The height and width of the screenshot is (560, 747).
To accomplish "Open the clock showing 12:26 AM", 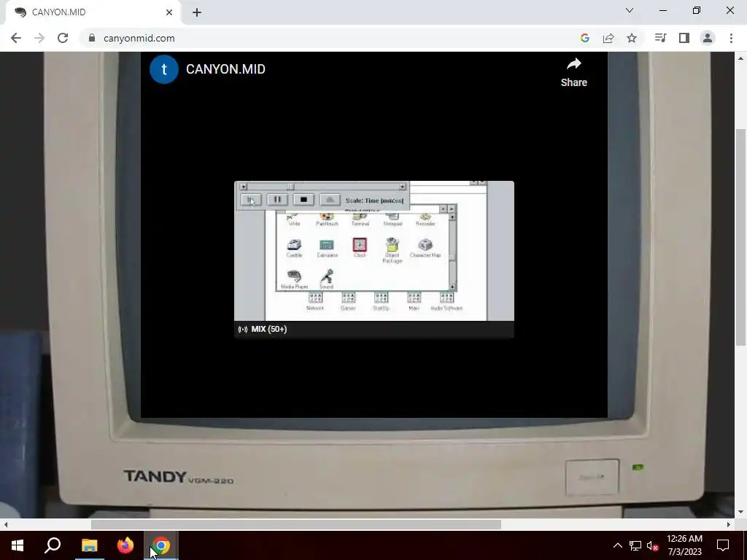I will 684,545.
